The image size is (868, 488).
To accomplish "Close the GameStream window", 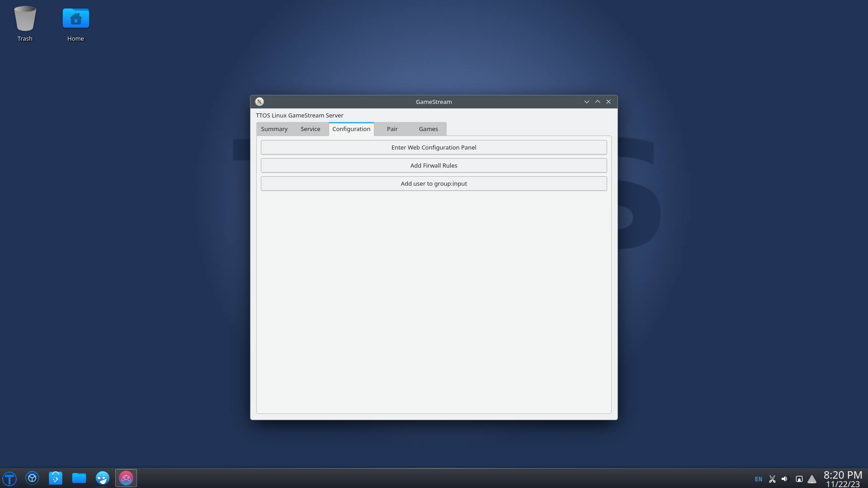I will pyautogui.click(x=608, y=102).
